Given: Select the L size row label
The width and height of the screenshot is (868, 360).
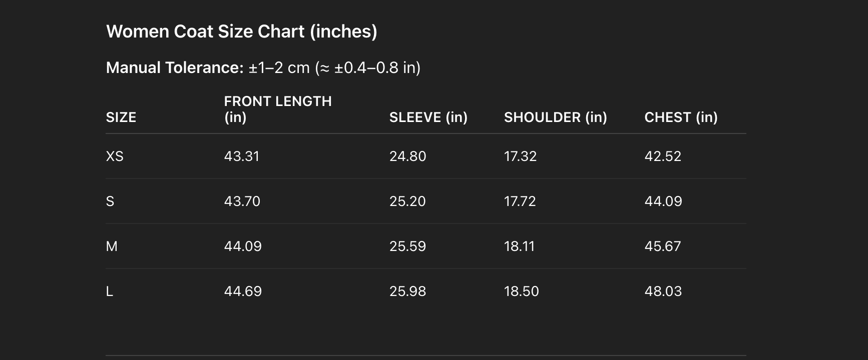Looking at the screenshot, I should pos(110,291).
